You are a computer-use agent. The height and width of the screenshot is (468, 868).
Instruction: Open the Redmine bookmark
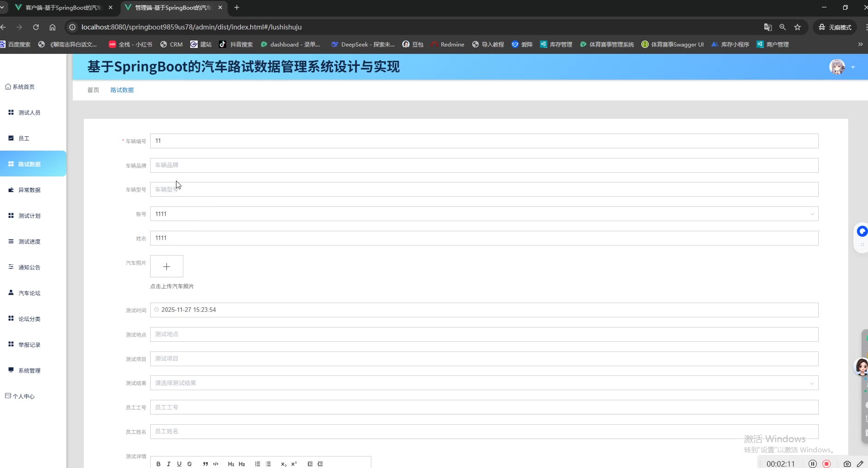447,44
